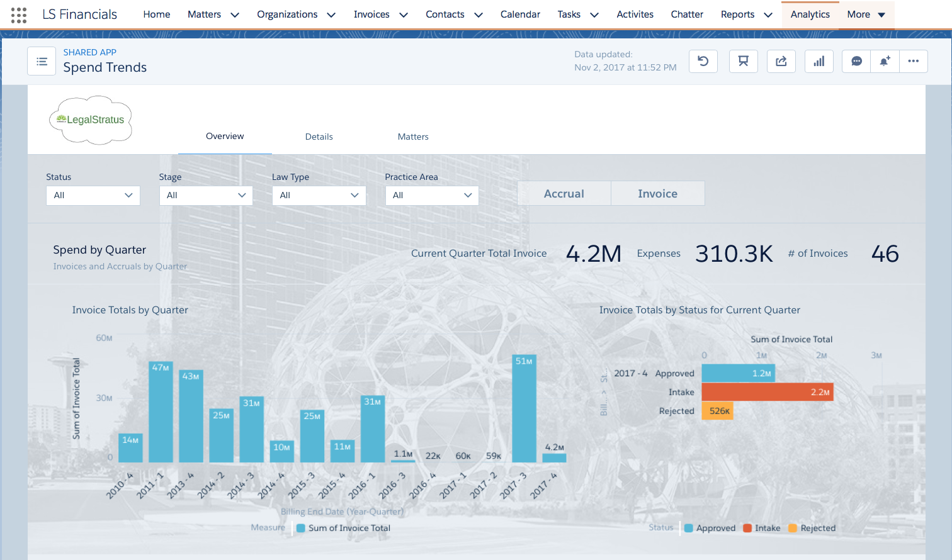The height and width of the screenshot is (560, 952).
Task: Click the undo/reset icon button
Action: pos(703,61)
